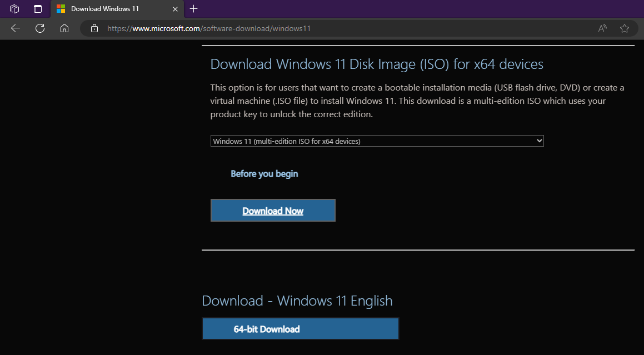Screen dimensions: 644x355
Task: Switch to the Download Windows 11 tab
Action: click(x=117, y=9)
